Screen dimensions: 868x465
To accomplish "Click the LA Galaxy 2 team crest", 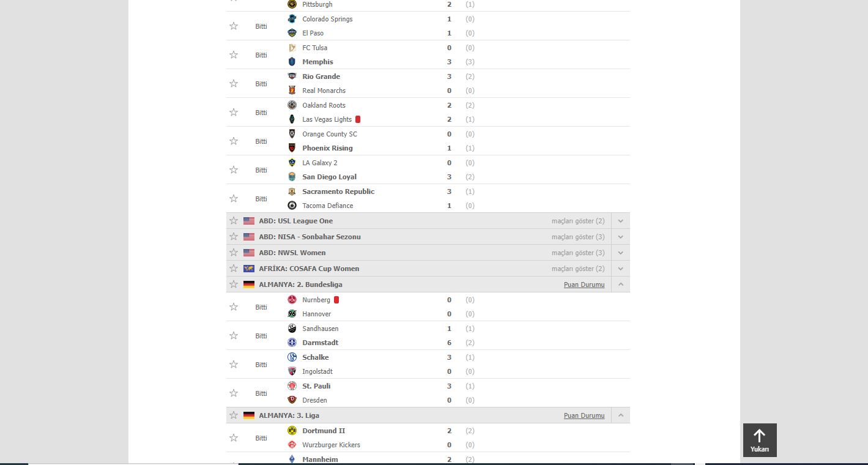I will [x=292, y=163].
